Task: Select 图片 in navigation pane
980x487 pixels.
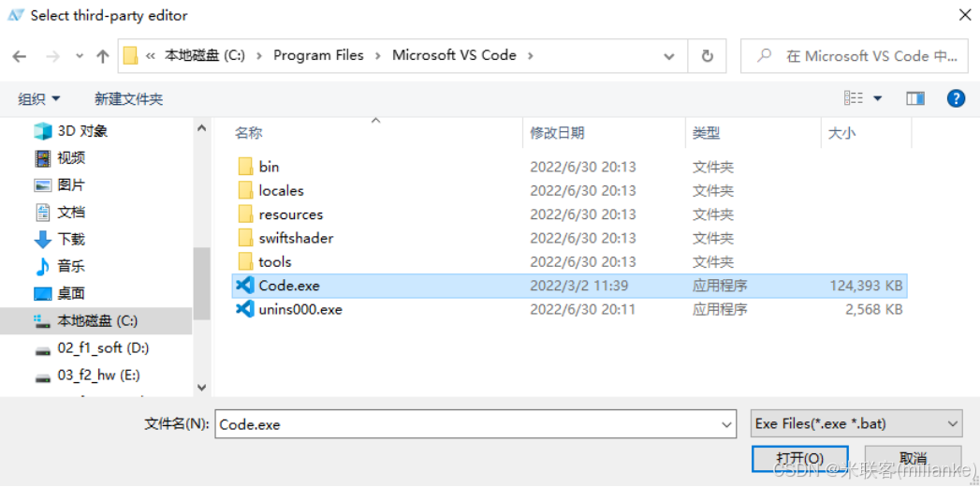Action: point(71,185)
